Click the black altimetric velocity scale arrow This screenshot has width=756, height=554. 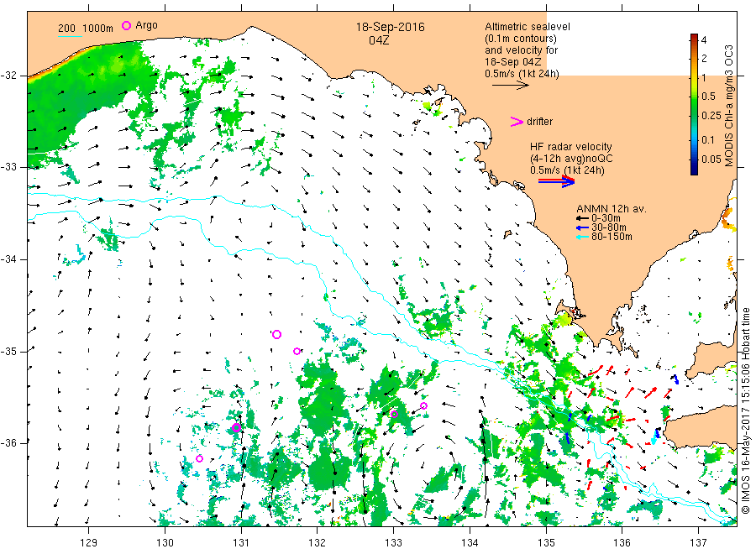(511, 86)
